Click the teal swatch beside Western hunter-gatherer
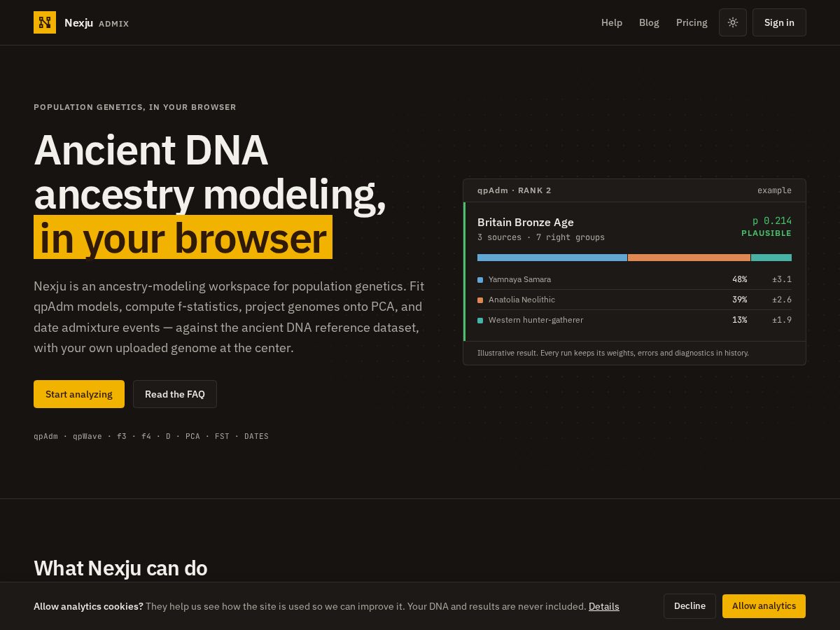The width and height of the screenshot is (840, 630). pos(480,321)
